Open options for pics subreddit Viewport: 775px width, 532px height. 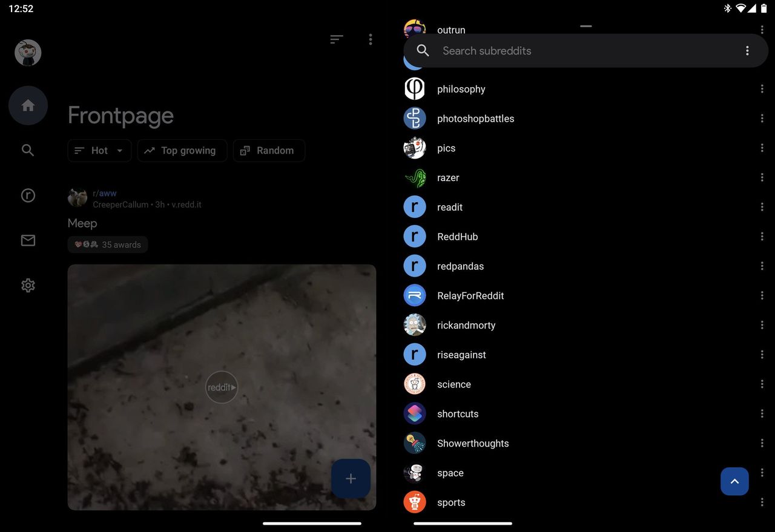762,148
